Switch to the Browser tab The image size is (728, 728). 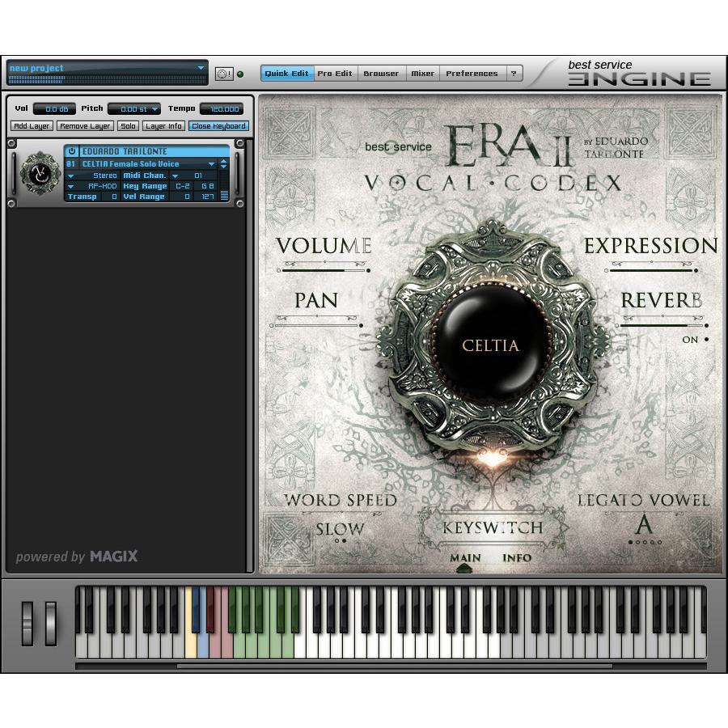coord(381,73)
